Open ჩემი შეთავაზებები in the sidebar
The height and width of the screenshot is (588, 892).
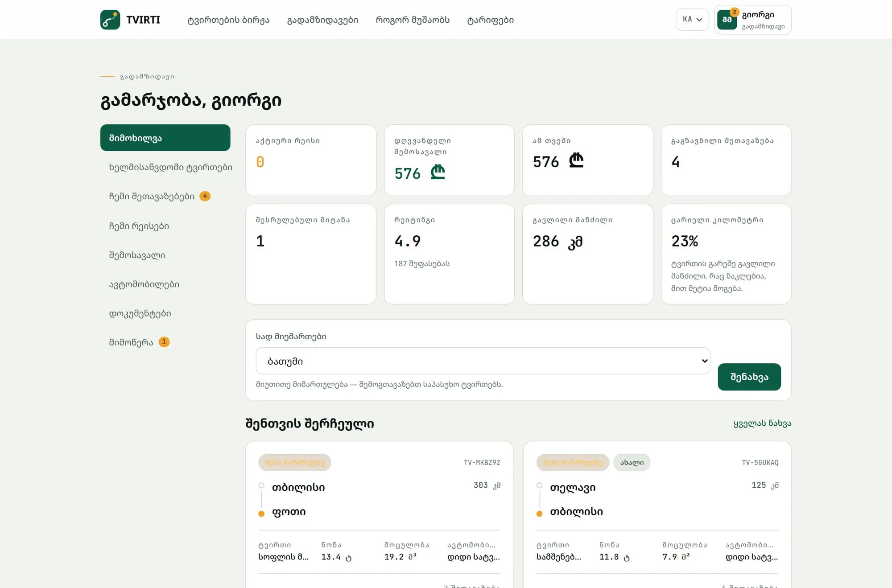pyautogui.click(x=152, y=197)
